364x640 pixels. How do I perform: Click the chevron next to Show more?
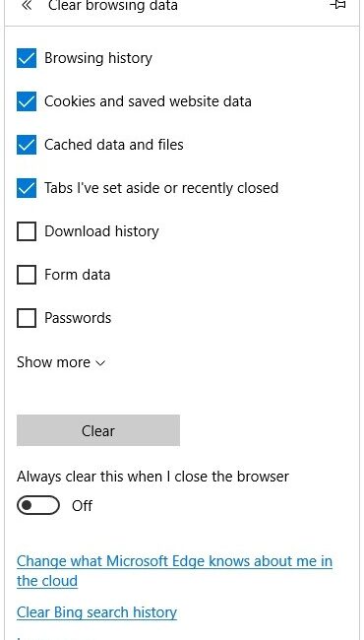click(100, 363)
